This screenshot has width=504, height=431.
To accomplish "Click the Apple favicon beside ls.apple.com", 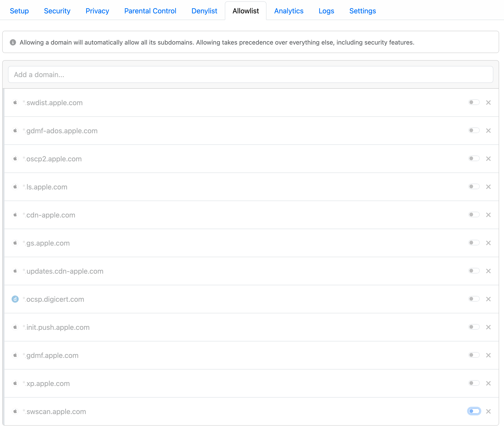I will point(15,187).
